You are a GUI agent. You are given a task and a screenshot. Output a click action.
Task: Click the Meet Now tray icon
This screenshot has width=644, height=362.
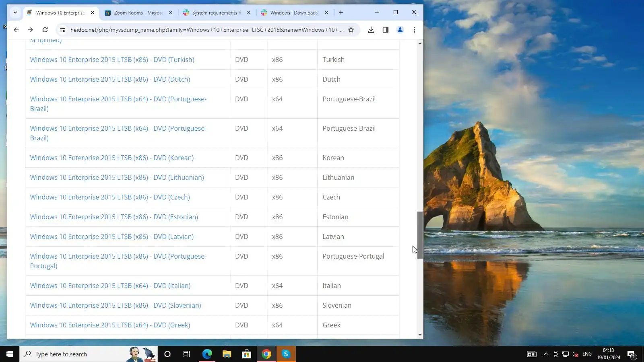coord(556,354)
